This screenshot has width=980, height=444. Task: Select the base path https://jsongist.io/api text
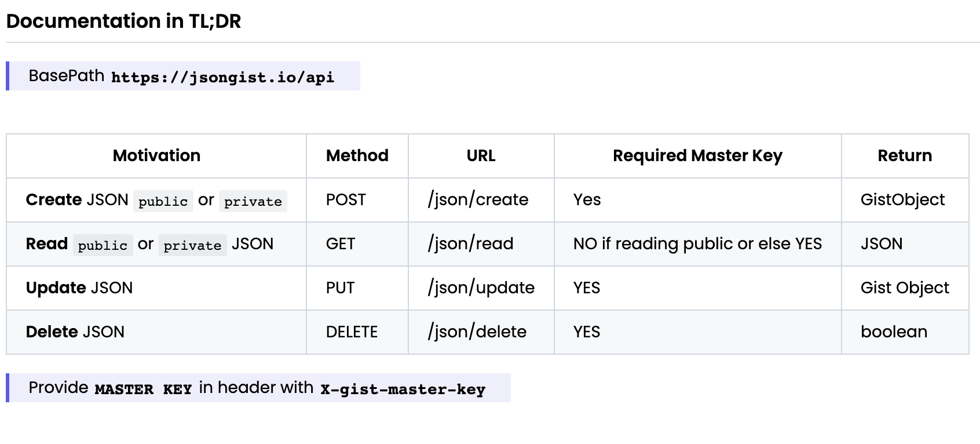pos(223,77)
